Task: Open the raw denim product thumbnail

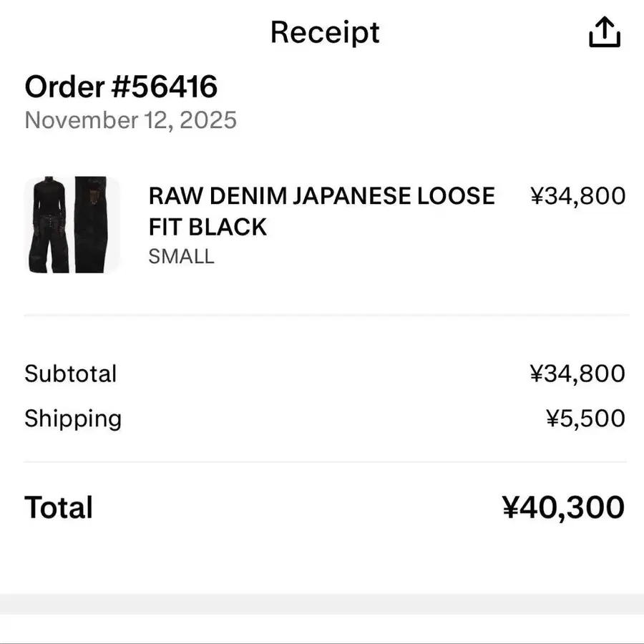Action: pyautogui.click(x=72, y=224)
